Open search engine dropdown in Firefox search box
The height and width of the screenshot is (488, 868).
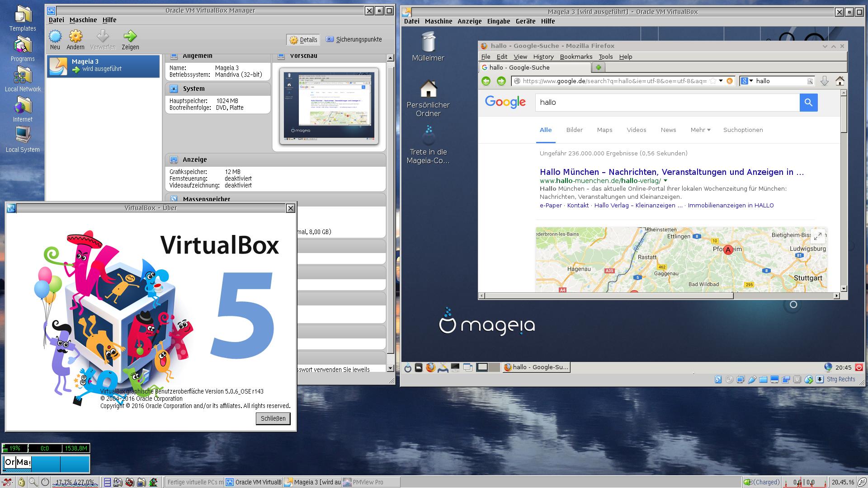click(751, 81)
